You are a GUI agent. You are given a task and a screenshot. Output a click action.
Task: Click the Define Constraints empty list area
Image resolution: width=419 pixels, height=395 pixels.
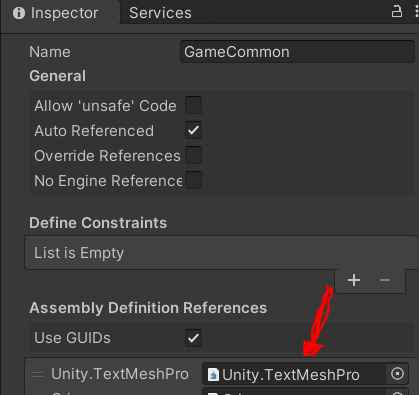pyautogui.click(x=221, y=253)
